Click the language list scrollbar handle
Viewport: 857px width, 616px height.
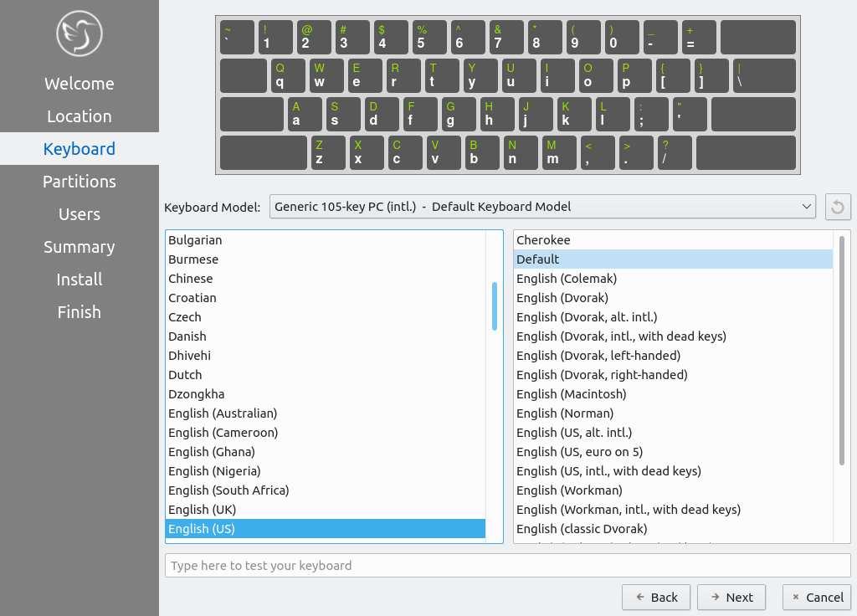pyautogui.click(x=495, y=305)
